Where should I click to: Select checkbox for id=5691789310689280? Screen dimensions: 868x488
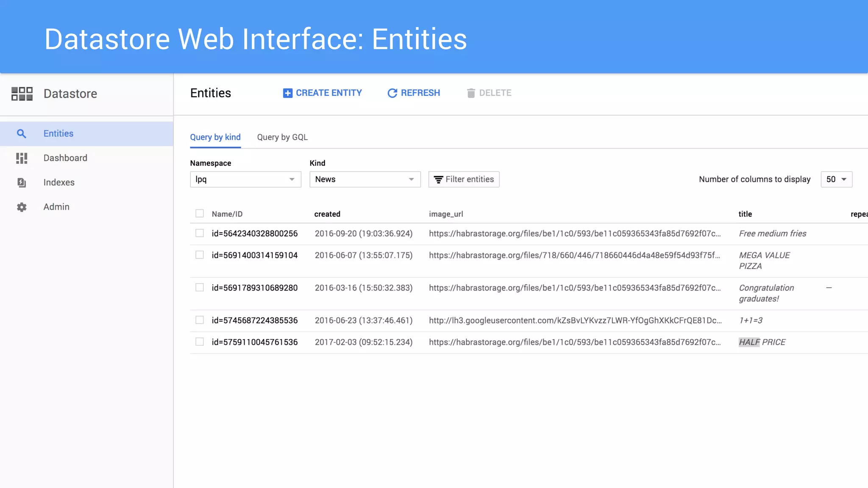point(200,287)
